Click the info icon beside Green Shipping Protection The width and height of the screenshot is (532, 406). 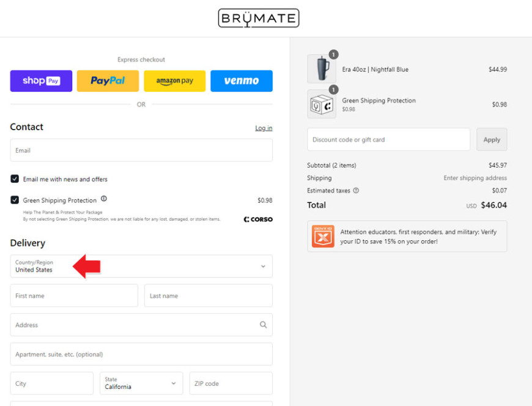(x=104, y=199)
